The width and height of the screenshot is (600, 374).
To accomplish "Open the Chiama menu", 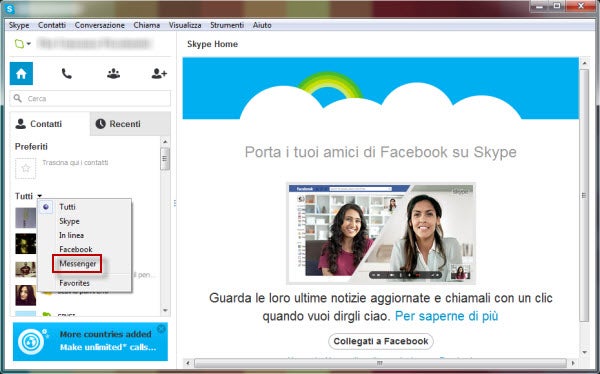I will pos(147,25).
